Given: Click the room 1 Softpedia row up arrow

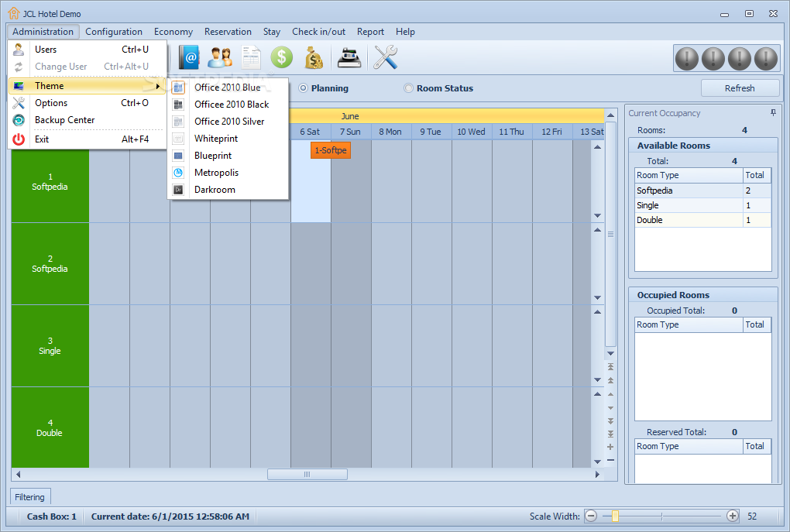Looking at the screenshot, I should pyautogui.click(x=598, y=147).
